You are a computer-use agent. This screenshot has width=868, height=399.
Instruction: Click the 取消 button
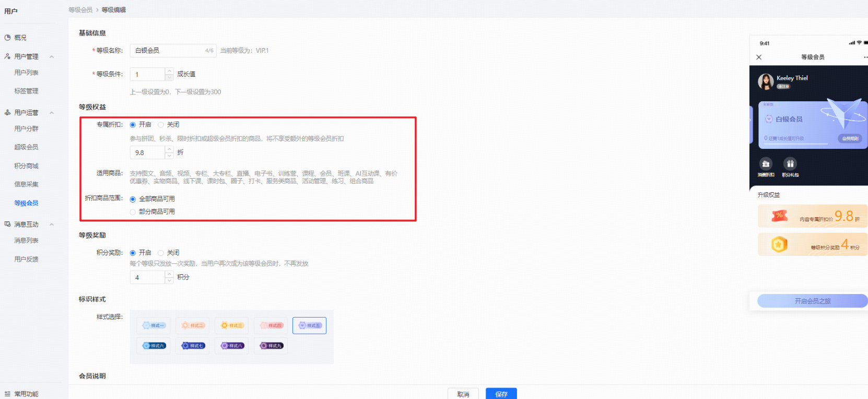click(x=463, y=394)
